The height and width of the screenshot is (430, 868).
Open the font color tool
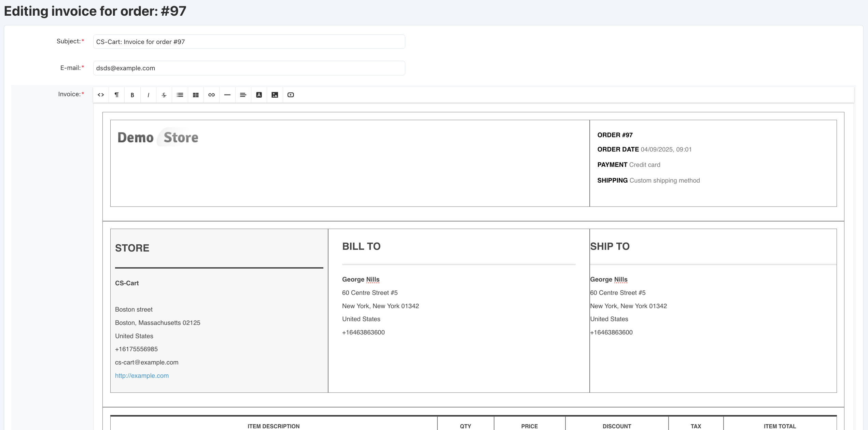259,95
